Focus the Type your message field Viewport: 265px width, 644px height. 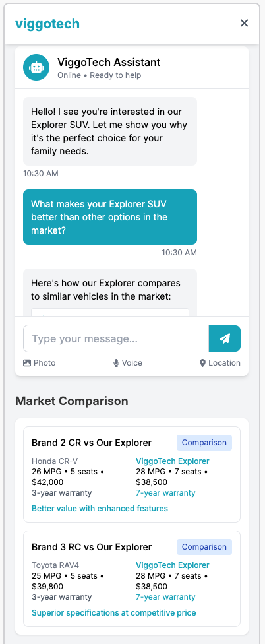pyautogui.click(x=116, y=338)
